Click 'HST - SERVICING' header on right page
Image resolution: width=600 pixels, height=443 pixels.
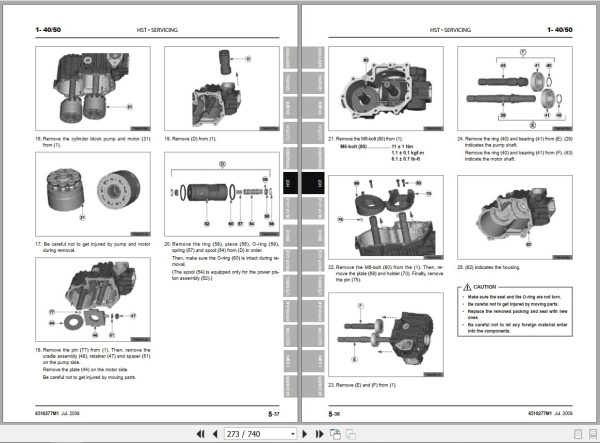(450, 30)
